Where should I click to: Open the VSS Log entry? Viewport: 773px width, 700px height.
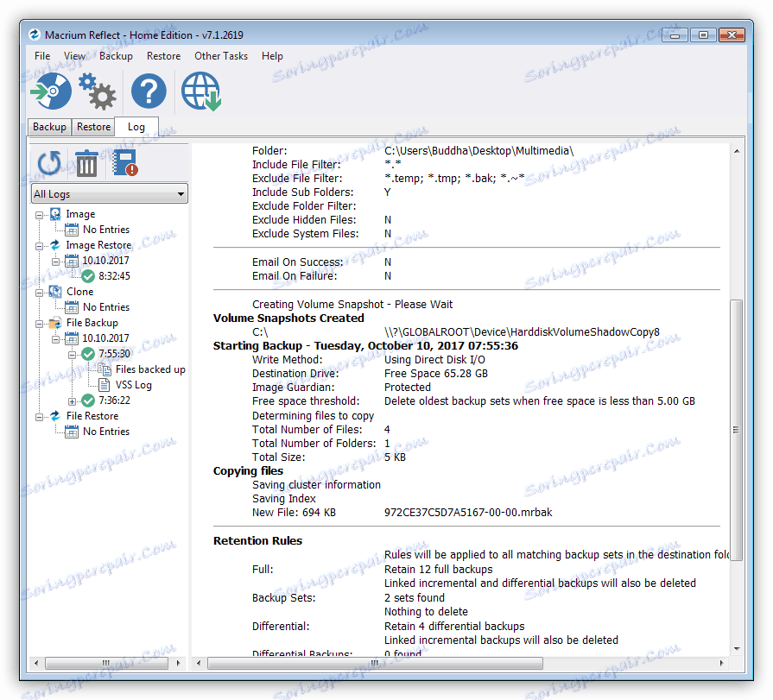pos(134,385)
